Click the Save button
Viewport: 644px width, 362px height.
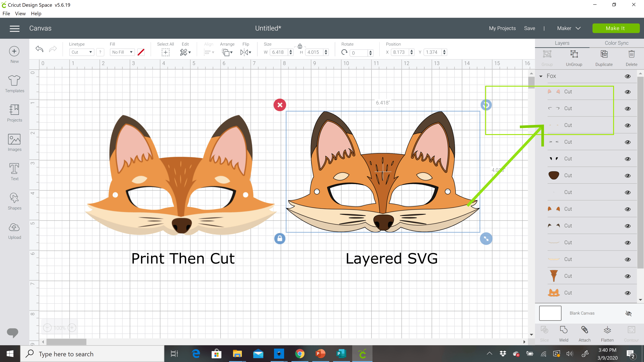[530, 28]
